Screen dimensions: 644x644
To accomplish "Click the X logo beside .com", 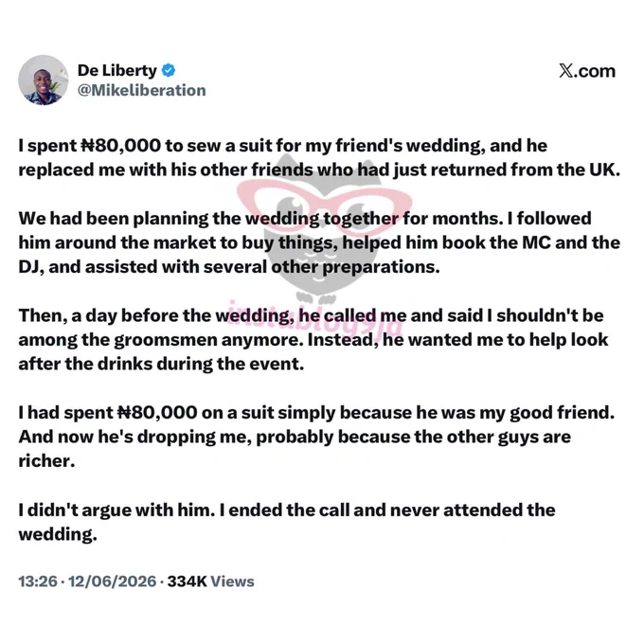I will tap(565, 71).
